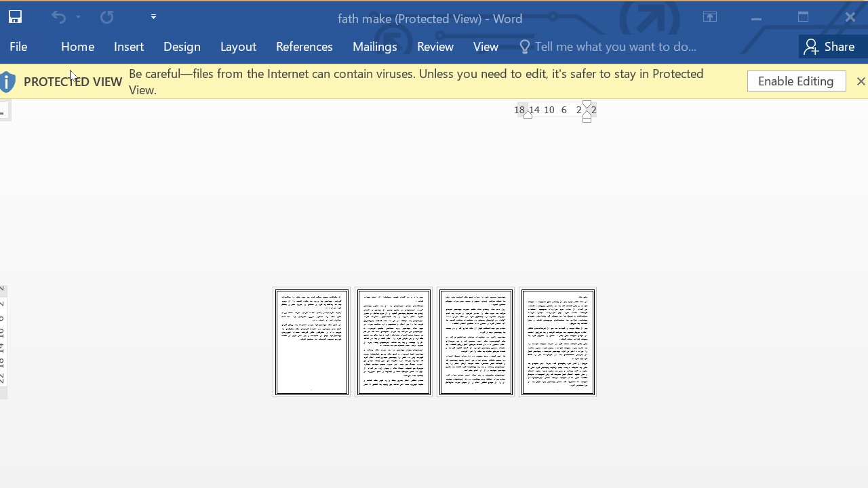The width and height of the screenshot is (868, 488).
Task: Select the Mailings tab
Action: click(374, 47)
